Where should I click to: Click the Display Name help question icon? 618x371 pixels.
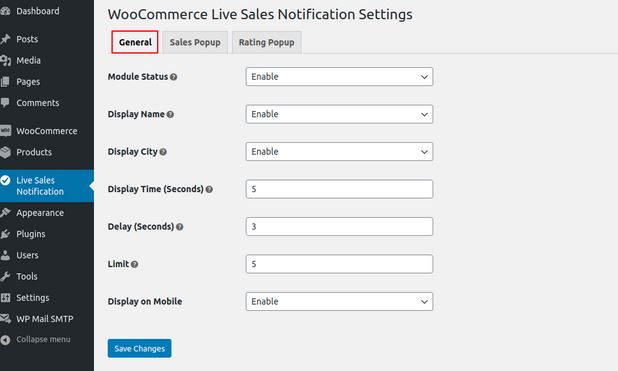point(170,114)
